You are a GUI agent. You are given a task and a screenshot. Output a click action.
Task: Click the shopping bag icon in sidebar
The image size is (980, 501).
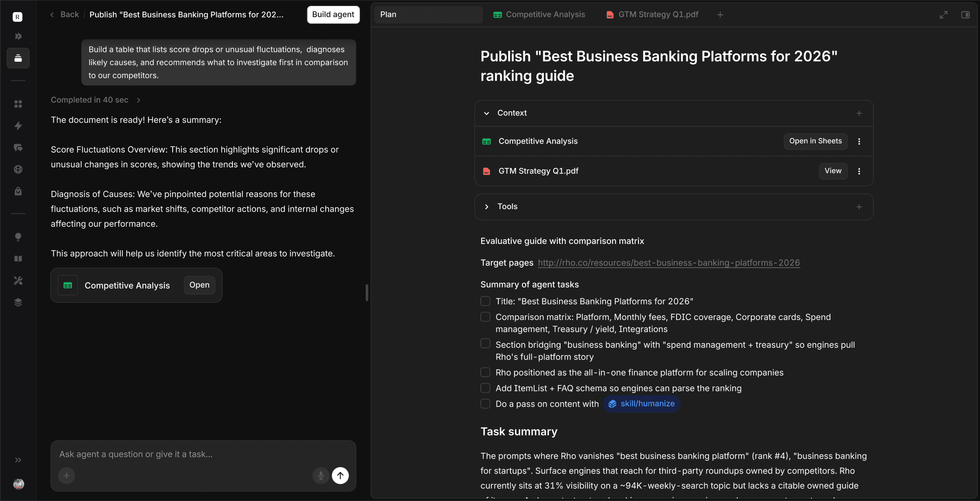(18, 191)
